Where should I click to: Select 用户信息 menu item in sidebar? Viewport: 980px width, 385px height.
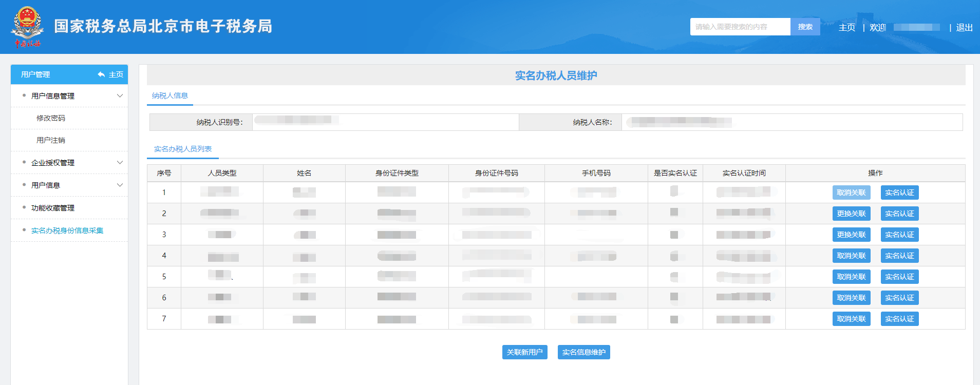[x=46, y=185]
